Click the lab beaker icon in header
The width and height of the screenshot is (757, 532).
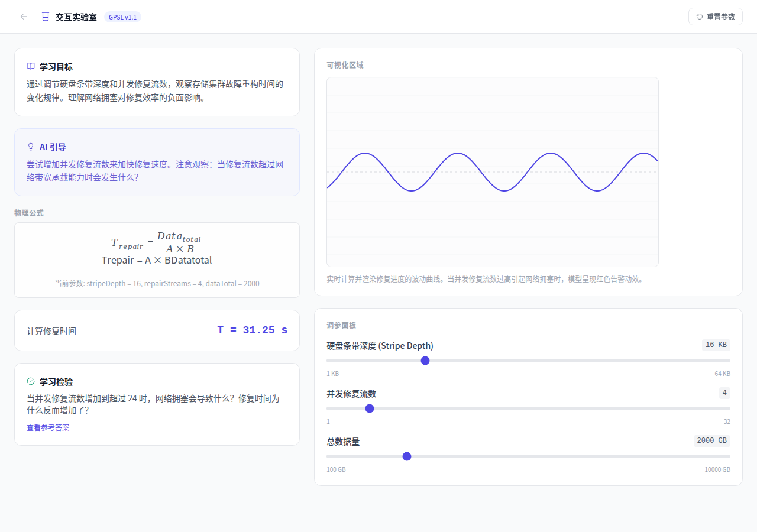point(45,17)
